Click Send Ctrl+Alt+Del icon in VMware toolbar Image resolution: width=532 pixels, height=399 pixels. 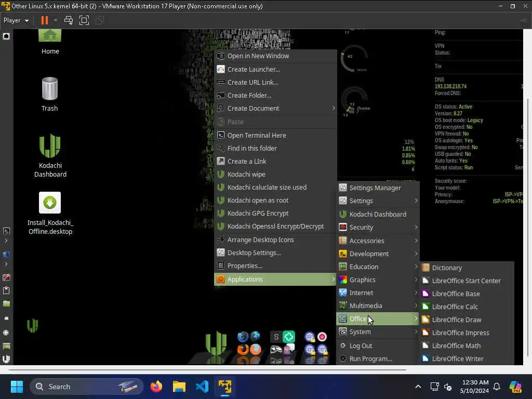69,20
